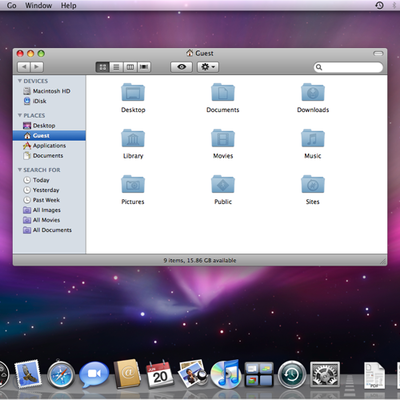
Task: Open the Desktop folder
Action: coord(133,92)
